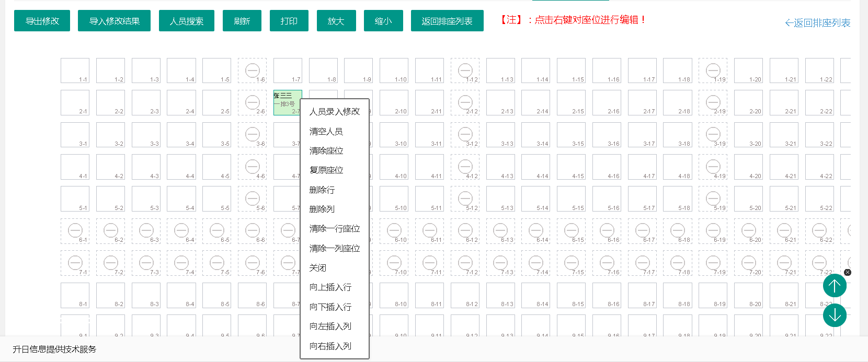Click seat 5-3 in the grid
This screenshot has width=868, height=362.
pyautogui.click(x=146, y=199)
